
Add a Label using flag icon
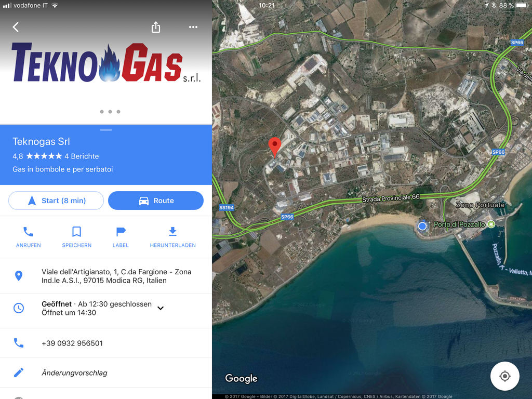click(x=121, y=232)
